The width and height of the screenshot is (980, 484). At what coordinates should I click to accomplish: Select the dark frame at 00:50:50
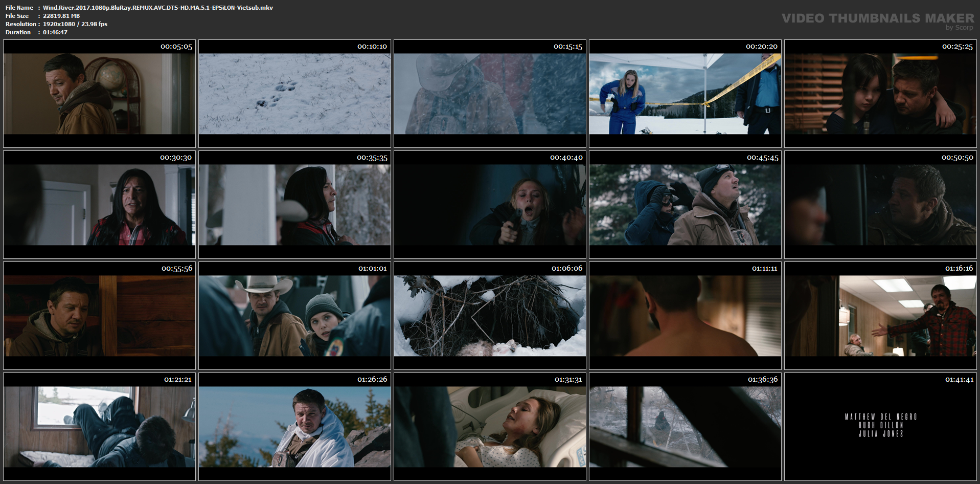880,205
